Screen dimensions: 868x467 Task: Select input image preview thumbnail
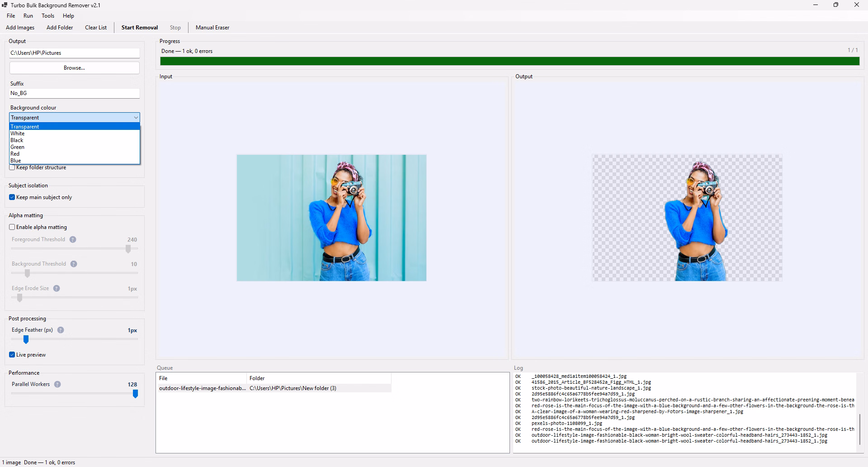pos(331,218)
